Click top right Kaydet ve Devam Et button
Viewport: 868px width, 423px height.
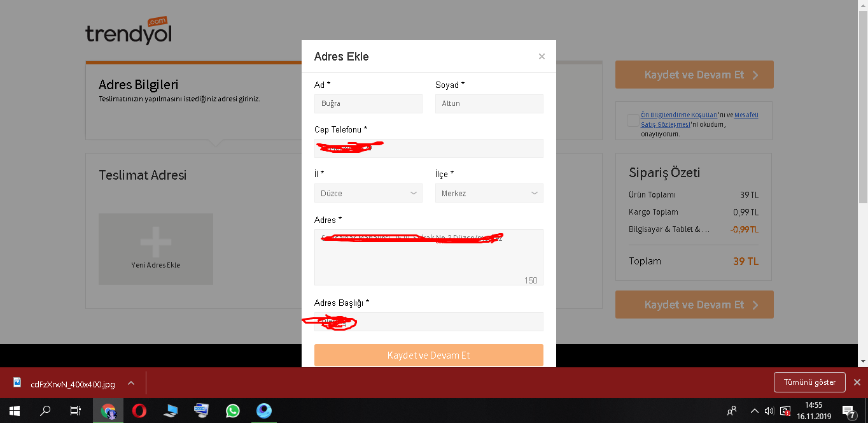click(694, 75)
